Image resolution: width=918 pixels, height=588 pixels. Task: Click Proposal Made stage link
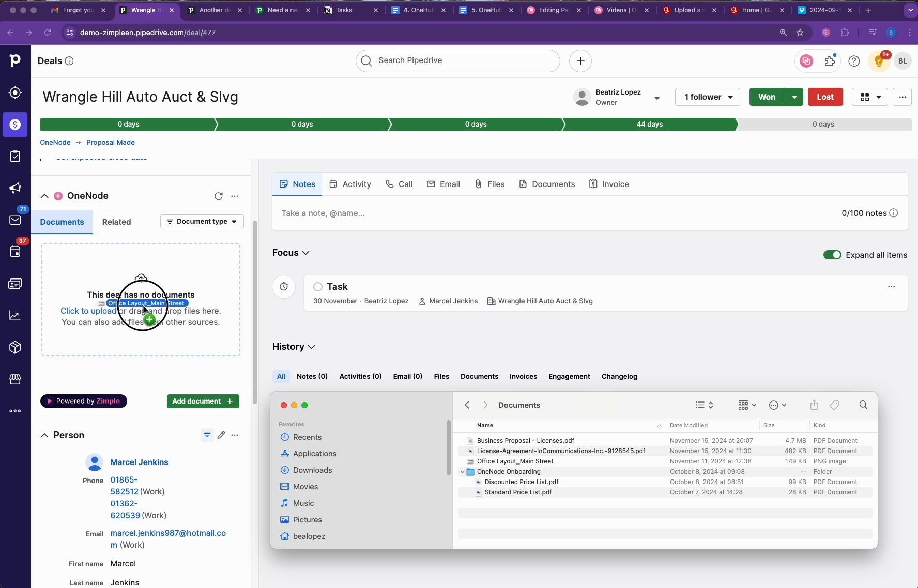coord(111,143)
